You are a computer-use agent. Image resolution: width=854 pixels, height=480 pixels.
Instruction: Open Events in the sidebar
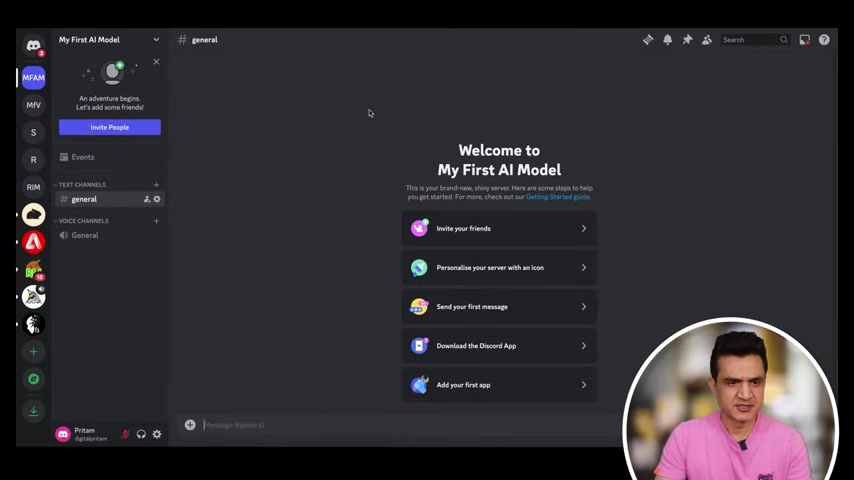point(109,157)
